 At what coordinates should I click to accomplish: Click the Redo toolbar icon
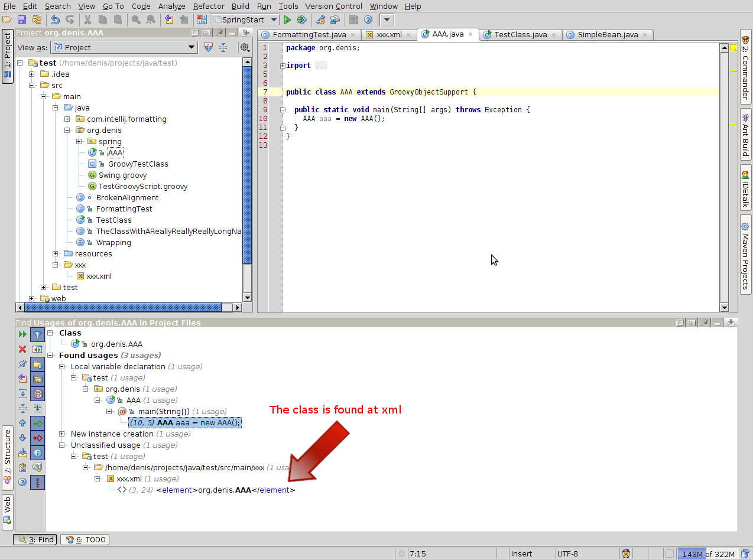(70, 19)
